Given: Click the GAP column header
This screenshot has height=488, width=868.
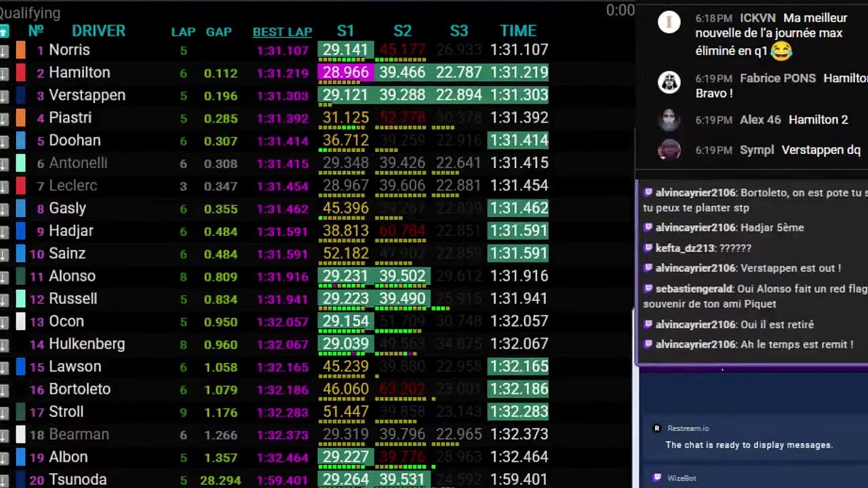Looking at the screenshot, I should (219, 32).
